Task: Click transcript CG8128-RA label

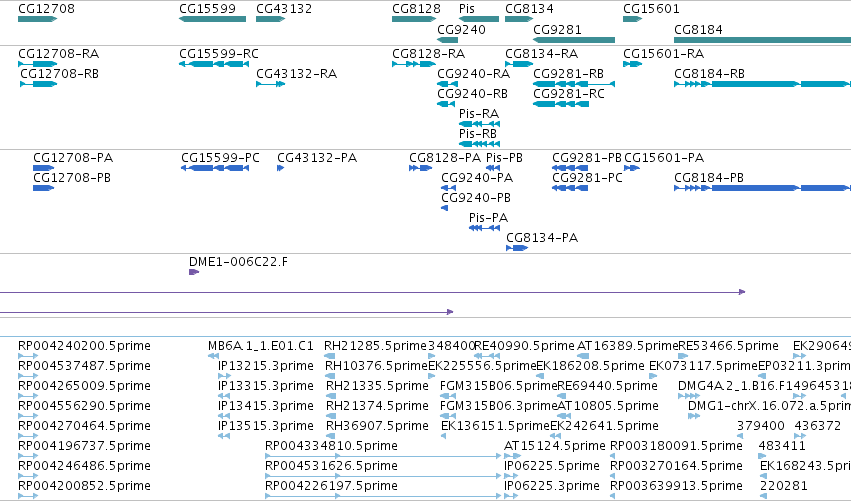Action: click(x=429, y=54)
